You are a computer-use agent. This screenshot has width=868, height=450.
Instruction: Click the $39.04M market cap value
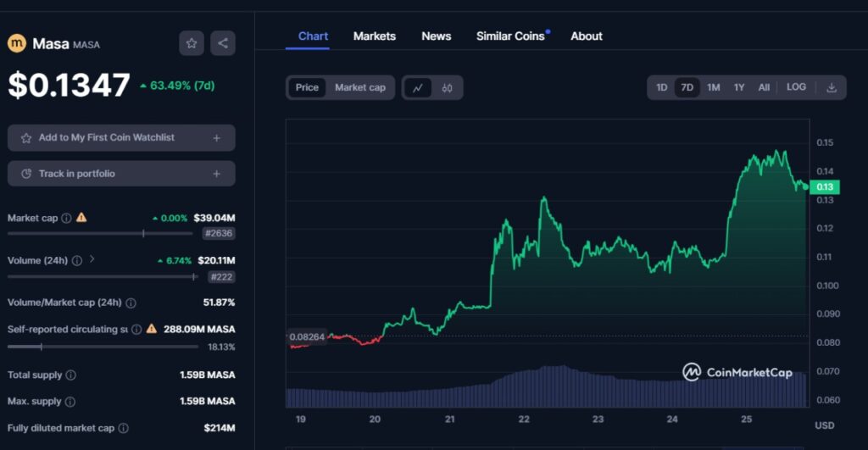click(214, 218)
